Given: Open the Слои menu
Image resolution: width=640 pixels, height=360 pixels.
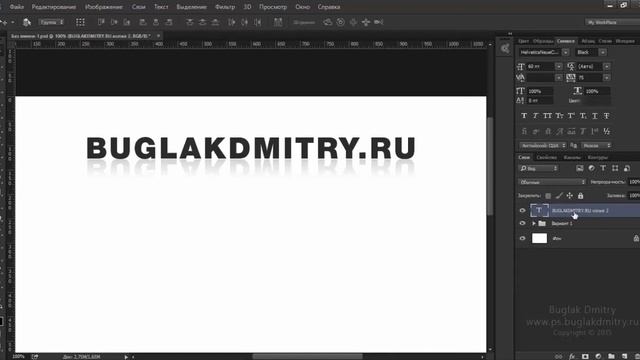Looking at the screenshot, I should pos(138,7).
